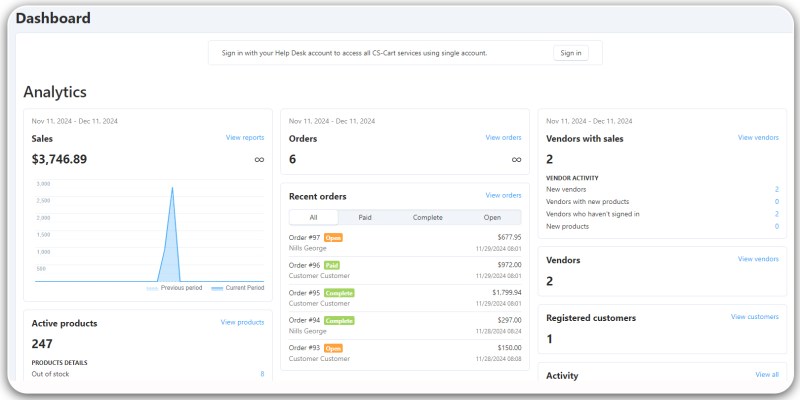Click the Out of stock count

pyautogui.click(x=262, y=374)
